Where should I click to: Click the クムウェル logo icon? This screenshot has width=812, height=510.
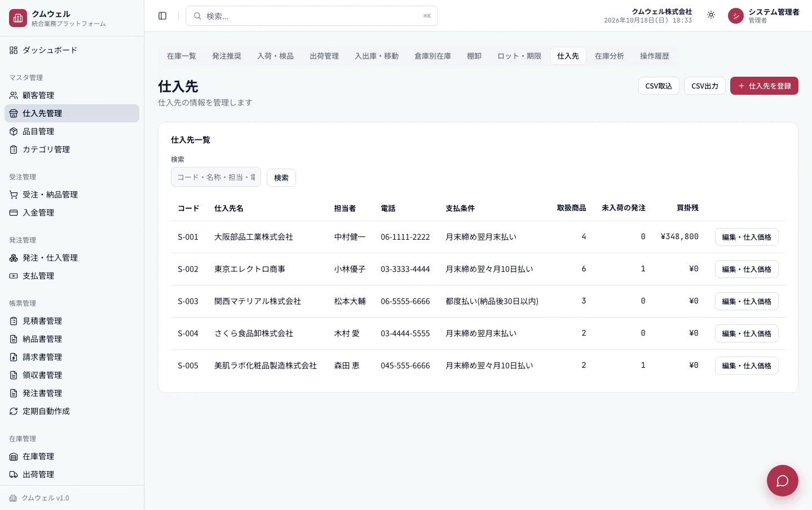click(x=18, y=18)
